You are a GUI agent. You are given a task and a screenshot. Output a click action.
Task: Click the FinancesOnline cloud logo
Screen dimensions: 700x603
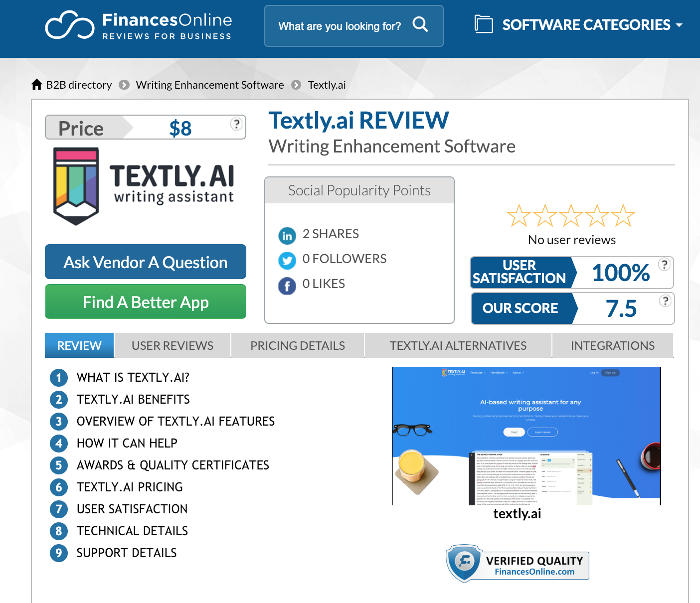pyautogui.click(x=70, y=25)
